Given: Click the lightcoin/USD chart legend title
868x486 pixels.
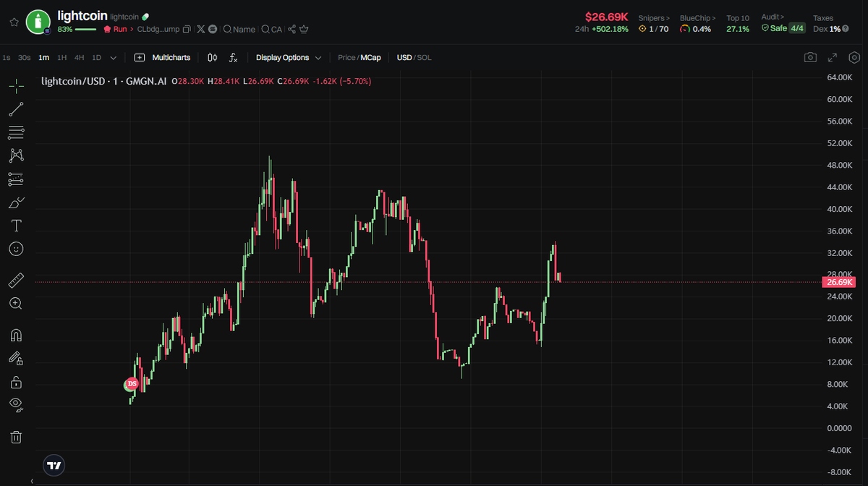Looking at the screenshot, I should coord(104,81).
